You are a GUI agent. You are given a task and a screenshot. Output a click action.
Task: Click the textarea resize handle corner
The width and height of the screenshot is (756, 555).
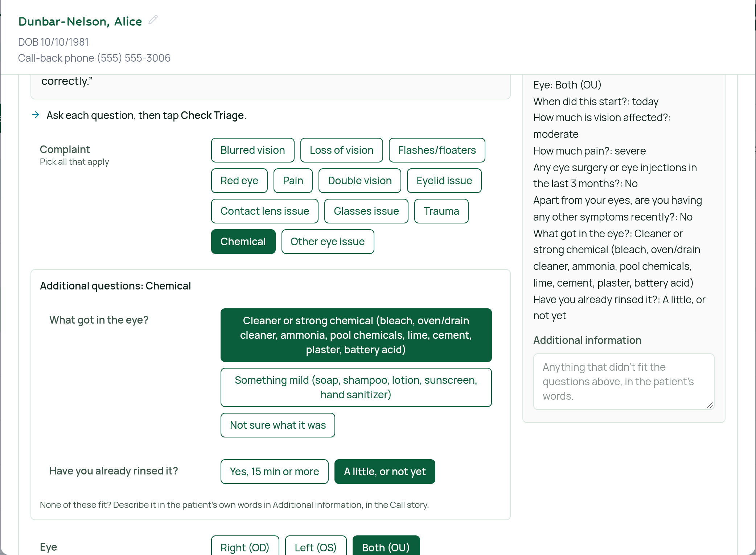pyautogui.click(x=710, y=405)
